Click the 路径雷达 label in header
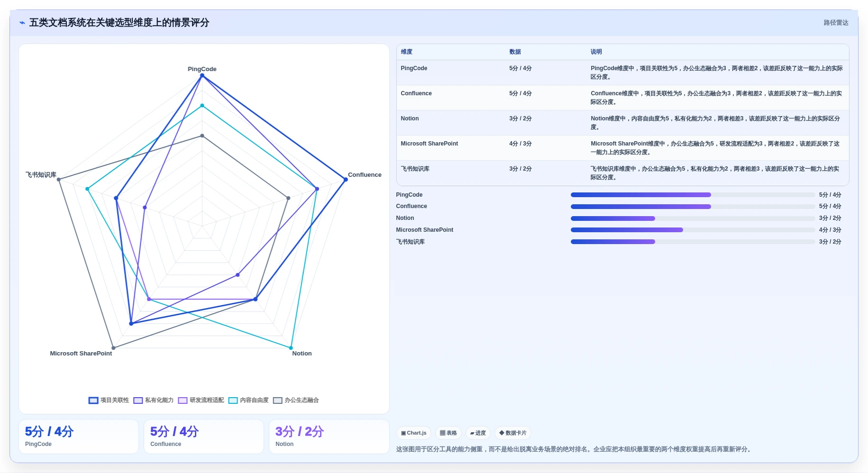868x473 pixels. tap(836, 23)
